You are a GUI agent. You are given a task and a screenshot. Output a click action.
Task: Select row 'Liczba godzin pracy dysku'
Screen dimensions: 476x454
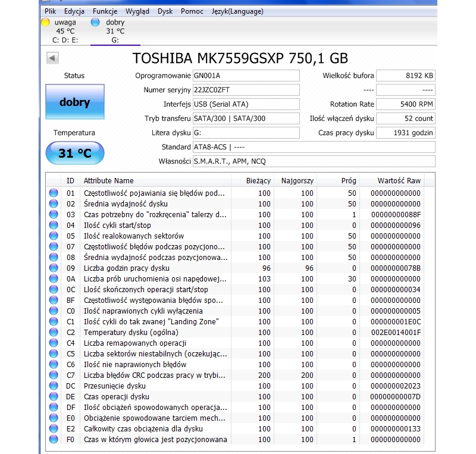point(236,268)
